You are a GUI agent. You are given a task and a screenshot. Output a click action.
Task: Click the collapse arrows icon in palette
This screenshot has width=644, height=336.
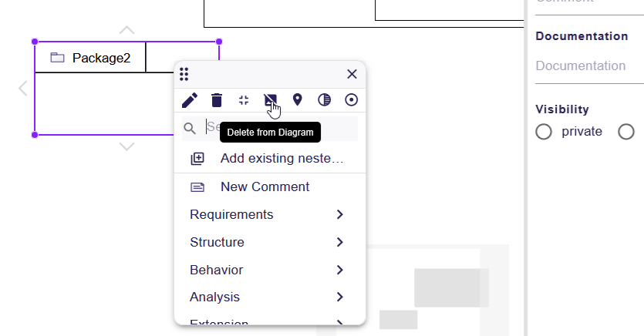pos(244,100)
